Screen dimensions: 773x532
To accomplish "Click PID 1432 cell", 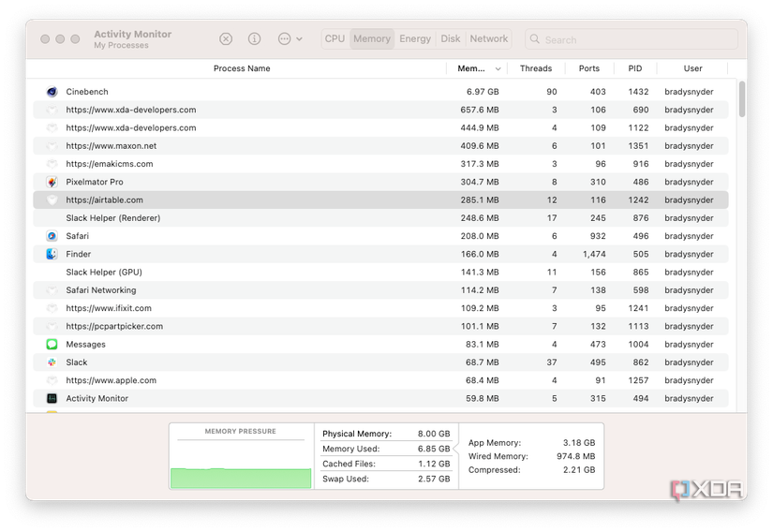I will [x=638, y=92].
